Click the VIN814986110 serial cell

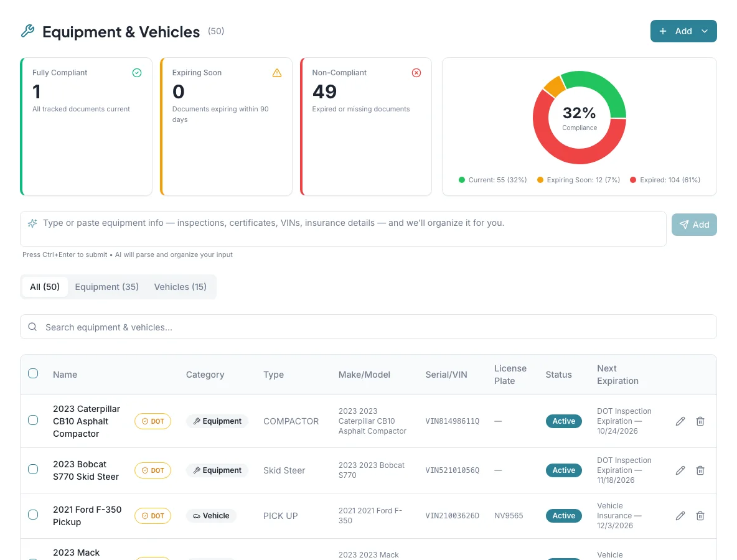[452, 421]
